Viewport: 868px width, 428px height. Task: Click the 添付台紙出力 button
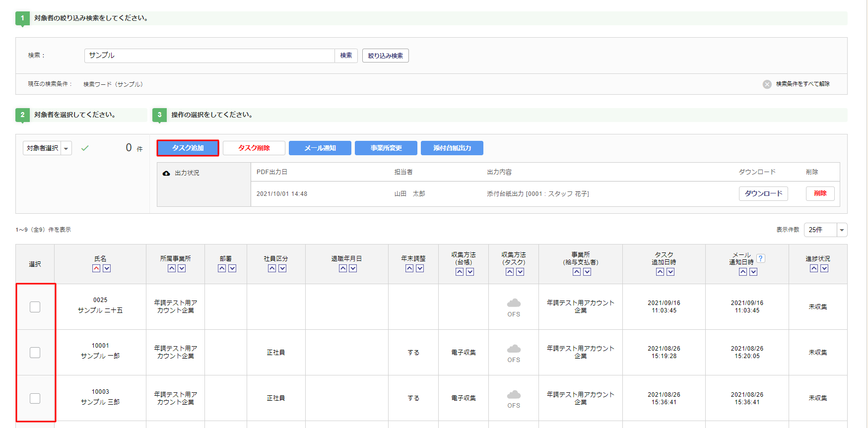[452, 148]
